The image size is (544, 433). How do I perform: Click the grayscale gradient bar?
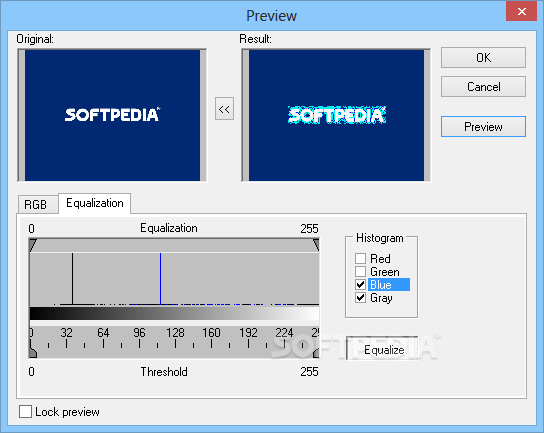[174, 313]
